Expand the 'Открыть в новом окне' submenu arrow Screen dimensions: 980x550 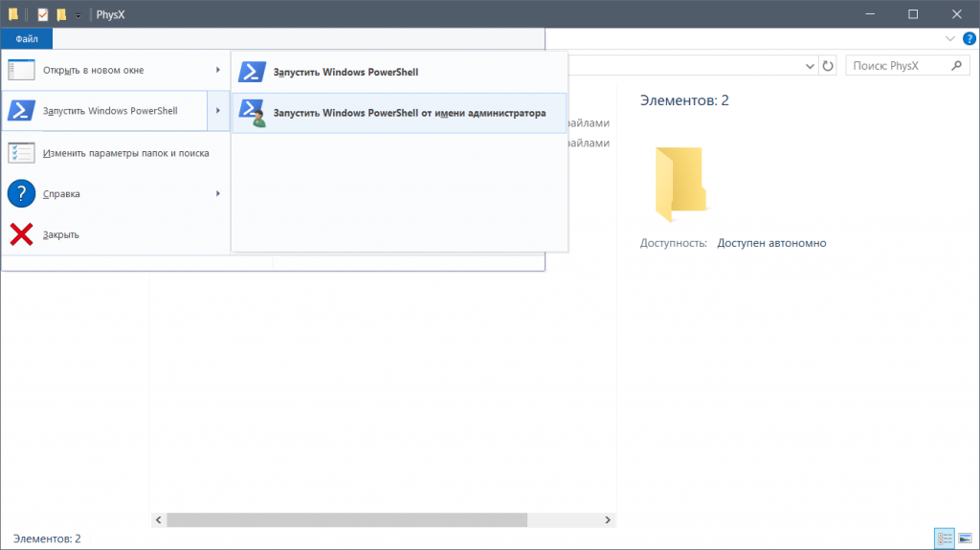coord(218,71)
